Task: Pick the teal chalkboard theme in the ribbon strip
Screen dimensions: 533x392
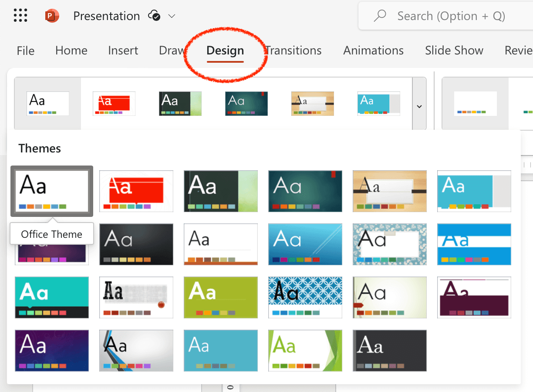Action: (x=246, y=104)
